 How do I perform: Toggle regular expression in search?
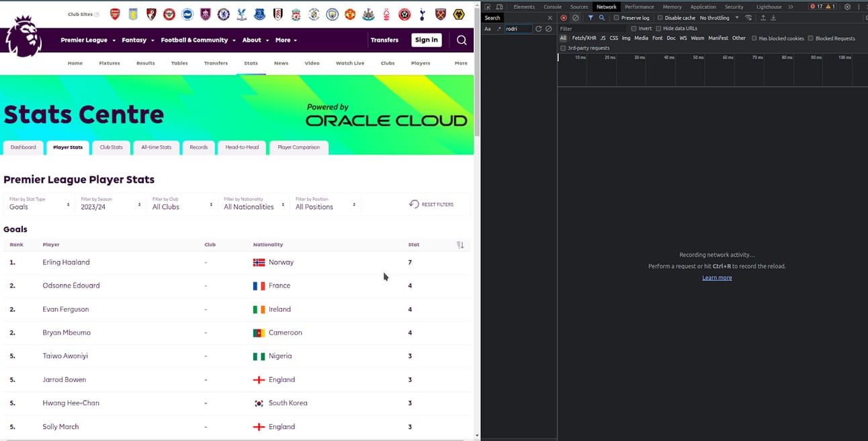(499, 29)
